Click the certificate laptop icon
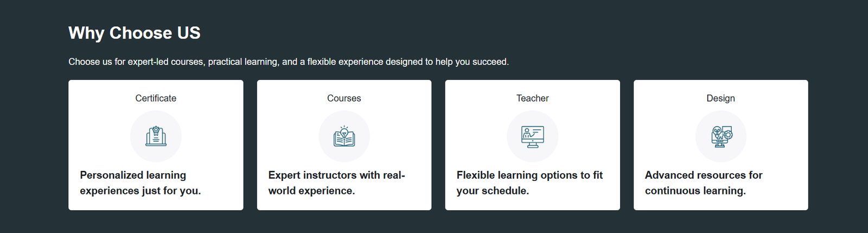 (156, 136)
